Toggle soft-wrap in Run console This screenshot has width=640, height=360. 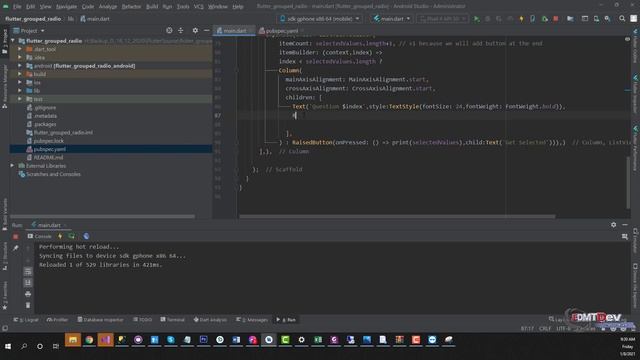[28, 271]
